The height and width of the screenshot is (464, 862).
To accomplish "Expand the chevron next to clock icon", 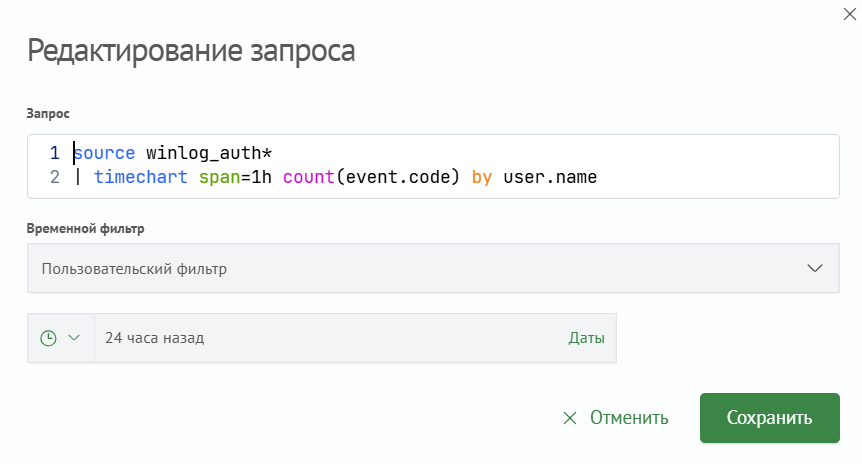I will [74, 338].
